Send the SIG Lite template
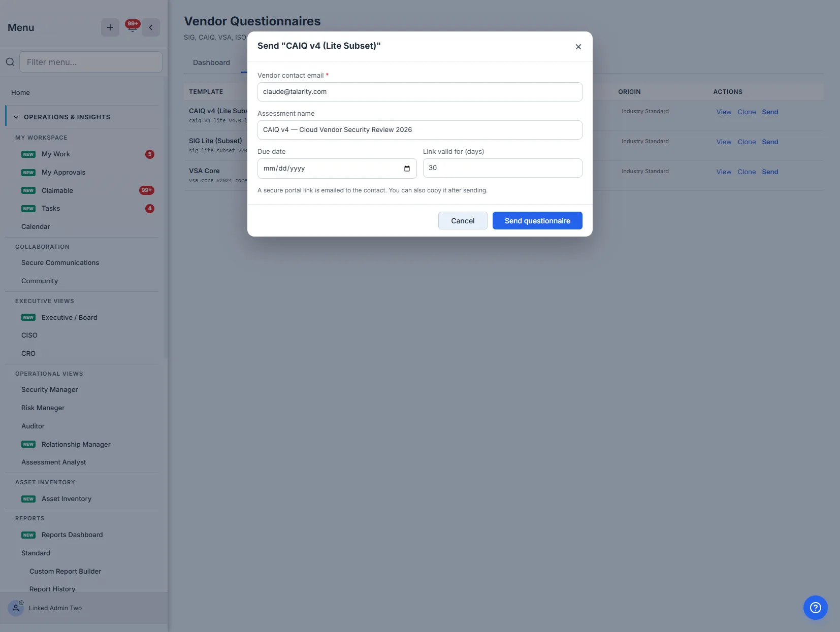Viewport: 840px width, 632px height. point(770,142)
